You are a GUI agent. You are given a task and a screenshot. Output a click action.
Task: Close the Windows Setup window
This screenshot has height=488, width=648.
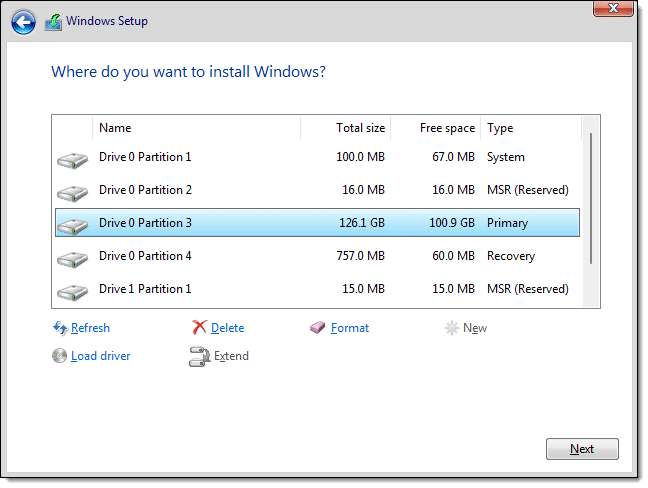coord(613,8)
